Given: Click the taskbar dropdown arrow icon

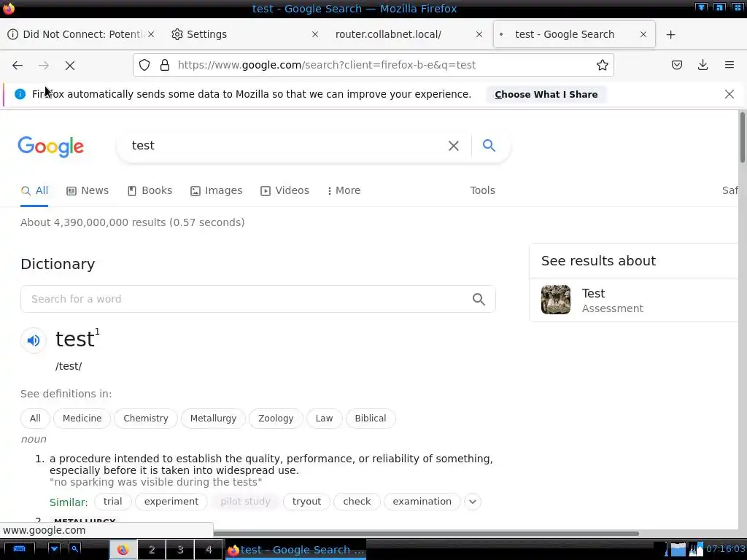Looking at the screenshot, I should [x=54, y=548].
